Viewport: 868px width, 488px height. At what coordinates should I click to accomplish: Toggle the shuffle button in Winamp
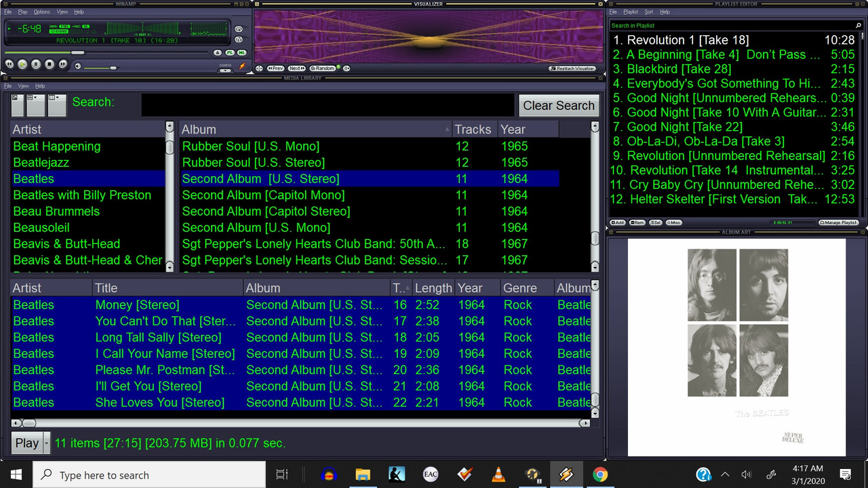[239, 39]
